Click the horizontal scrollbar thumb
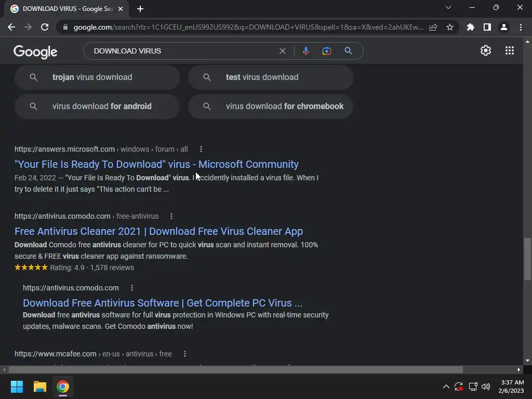532x399 pixels. pos(236,369)
